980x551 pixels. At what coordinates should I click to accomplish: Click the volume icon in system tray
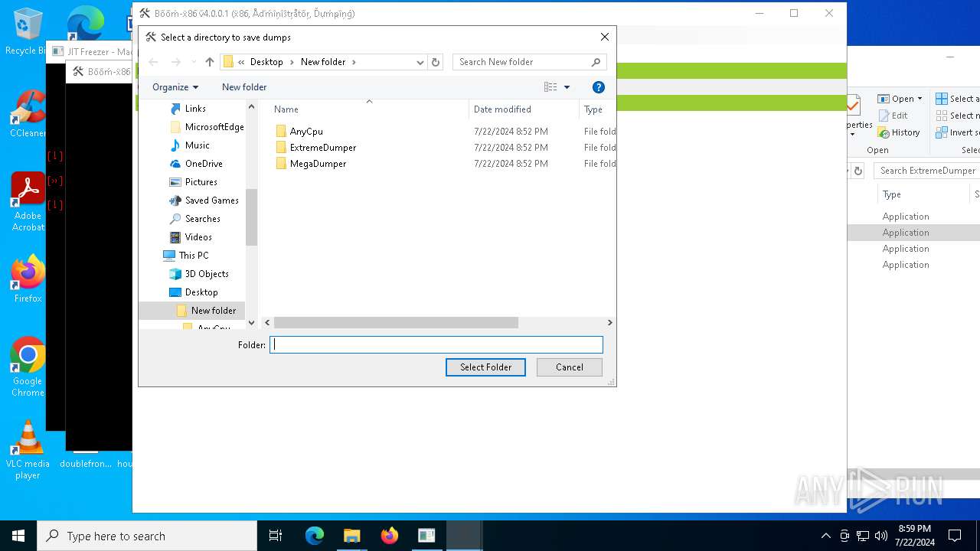point(881,536)
